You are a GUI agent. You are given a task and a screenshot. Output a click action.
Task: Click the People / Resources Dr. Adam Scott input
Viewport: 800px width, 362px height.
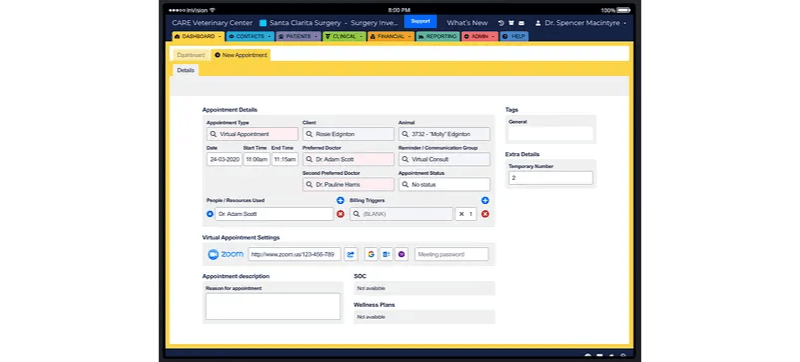click(x=274, y=214)
